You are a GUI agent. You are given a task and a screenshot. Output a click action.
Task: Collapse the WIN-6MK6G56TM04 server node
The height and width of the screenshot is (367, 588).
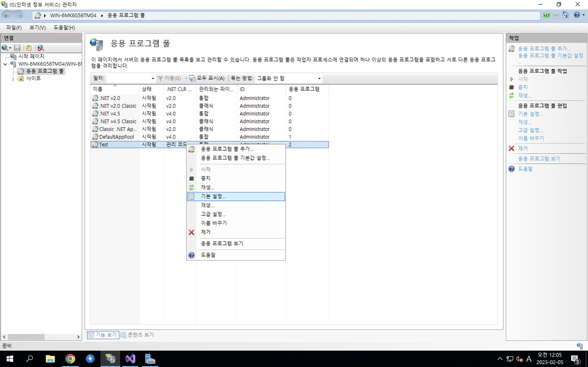(5, 64)
